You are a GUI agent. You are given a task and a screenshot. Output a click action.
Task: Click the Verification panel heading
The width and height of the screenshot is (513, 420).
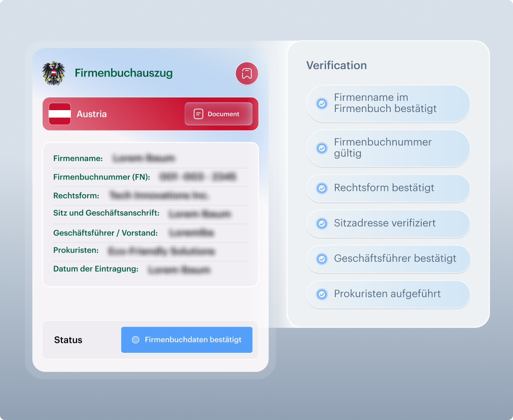pyautogui.click(x=336, y=65)
